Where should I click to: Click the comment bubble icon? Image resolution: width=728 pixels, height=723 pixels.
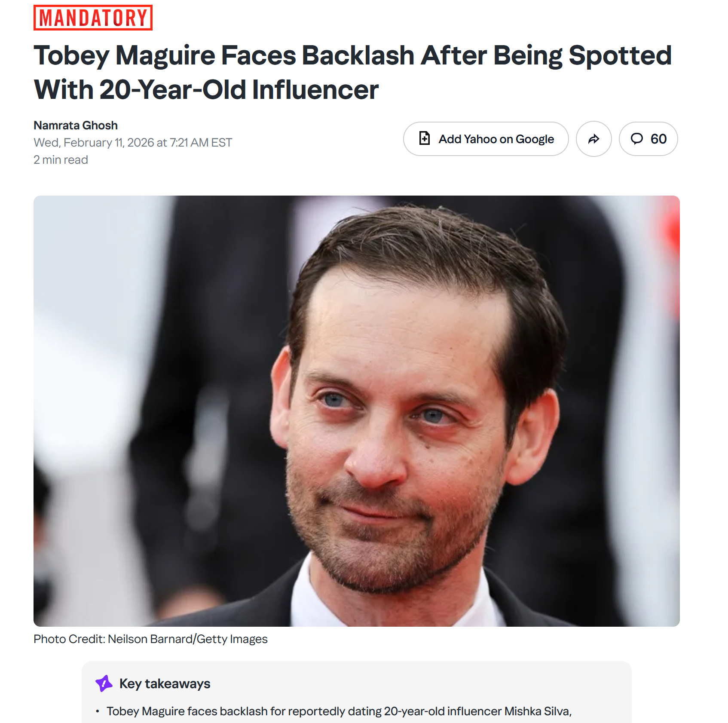coord(636,138)
